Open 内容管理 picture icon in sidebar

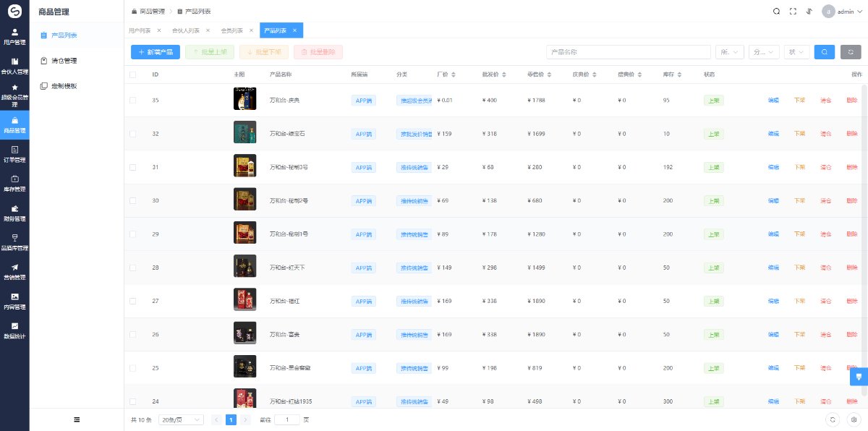[14, 296]
